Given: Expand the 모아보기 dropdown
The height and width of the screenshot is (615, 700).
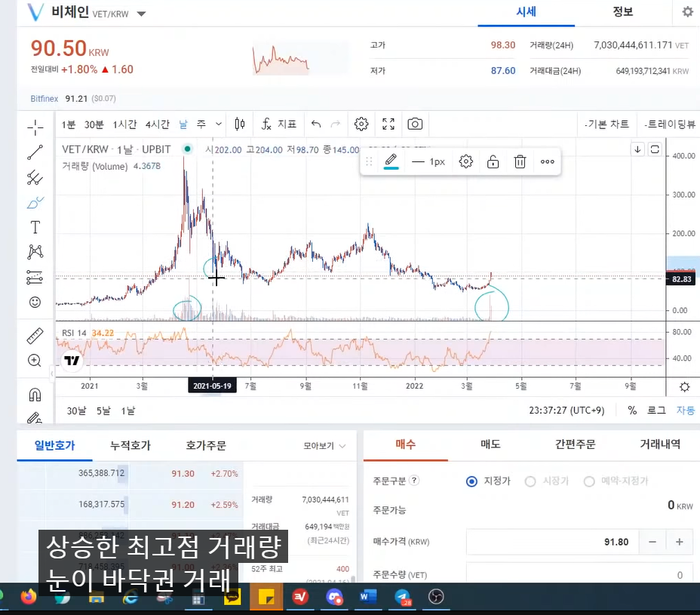Looking at the screenshot, I should pos(324,446).
